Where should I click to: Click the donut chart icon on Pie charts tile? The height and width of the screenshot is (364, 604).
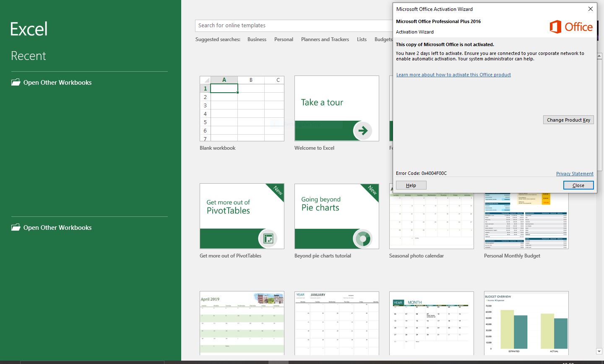click(x=363, y=239)
